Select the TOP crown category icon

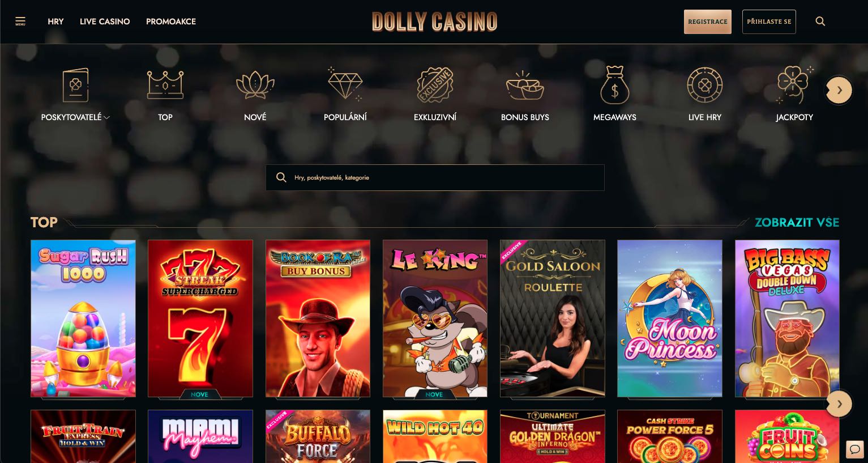(x=165, y=85)
